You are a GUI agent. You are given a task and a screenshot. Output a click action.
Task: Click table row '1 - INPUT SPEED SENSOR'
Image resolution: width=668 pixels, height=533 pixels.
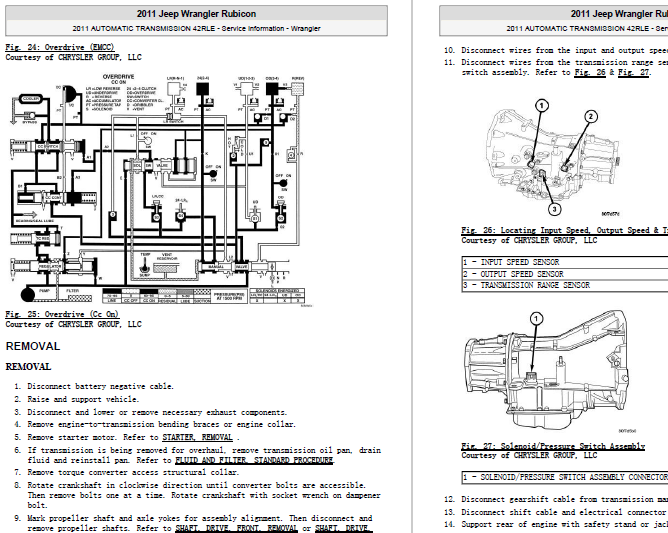click(565, 262)
